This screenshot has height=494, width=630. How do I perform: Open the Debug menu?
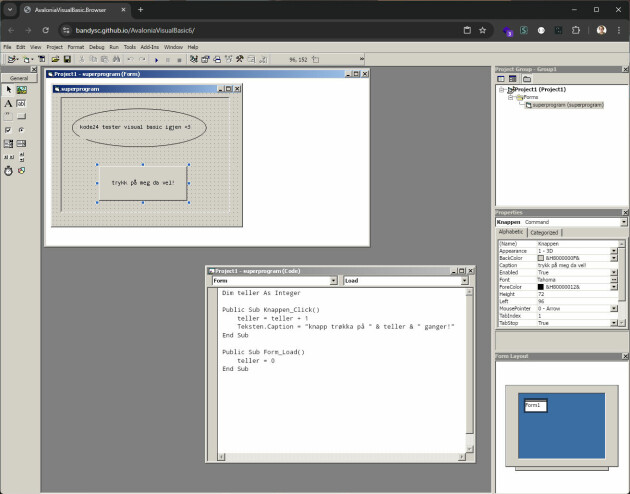(x=96, y=47)
